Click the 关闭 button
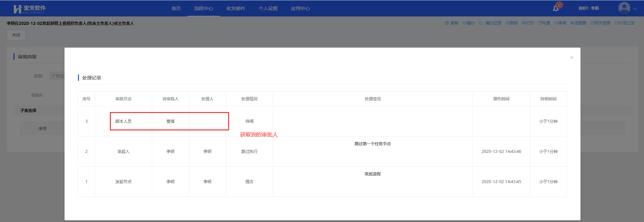Image resolution: width=644 pixels, height=222 pixels. [16, 35]
